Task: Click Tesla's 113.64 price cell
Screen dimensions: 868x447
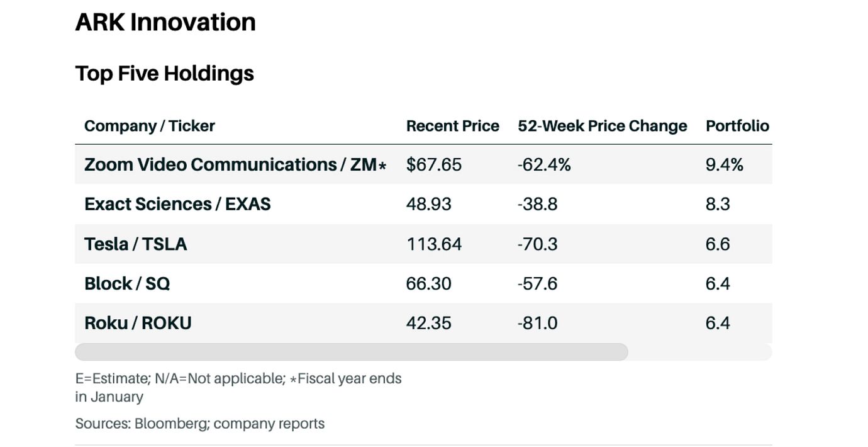Action: (x=433, y=244)
